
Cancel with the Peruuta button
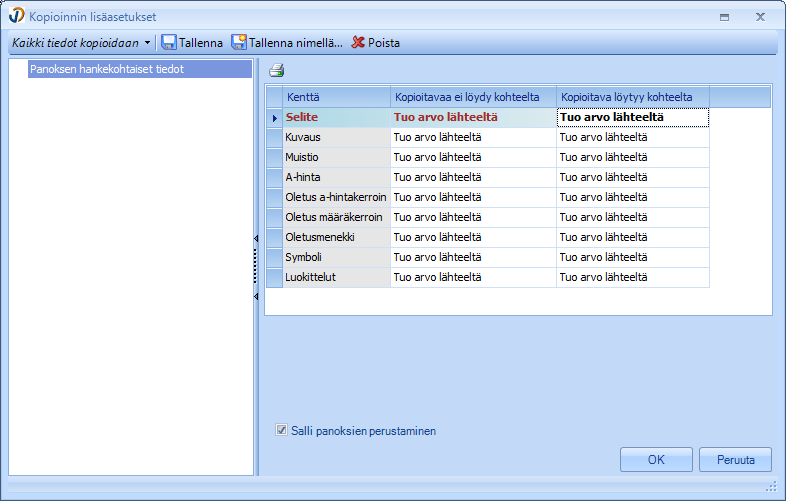pyautogui.click(x=735, y=459)
